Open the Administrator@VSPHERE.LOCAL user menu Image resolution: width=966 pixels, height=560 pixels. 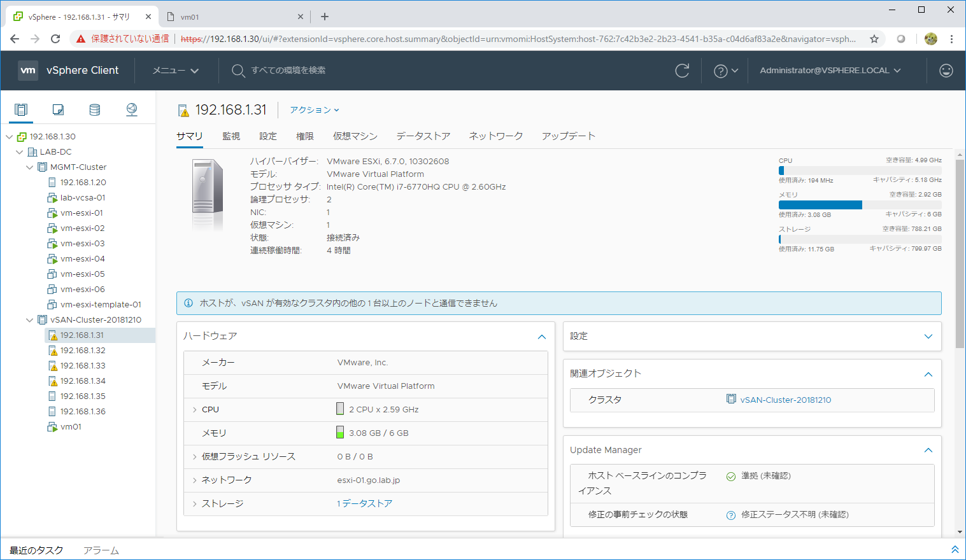(830, 71)
